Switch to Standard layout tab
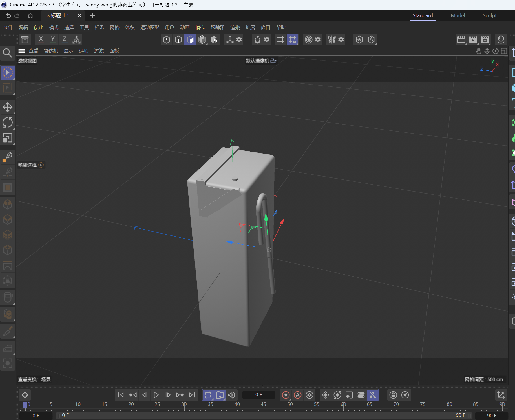This screenshot has width=515, height=420. 423,15
